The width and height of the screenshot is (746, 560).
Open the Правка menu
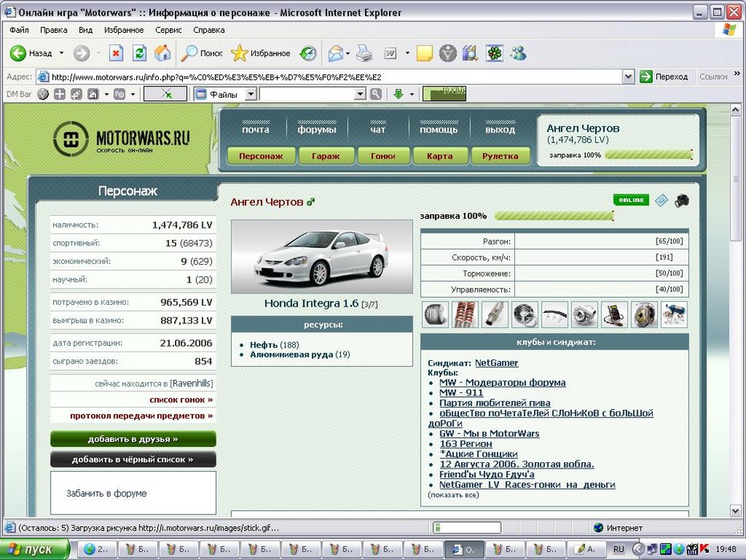(x=53, y=30)
